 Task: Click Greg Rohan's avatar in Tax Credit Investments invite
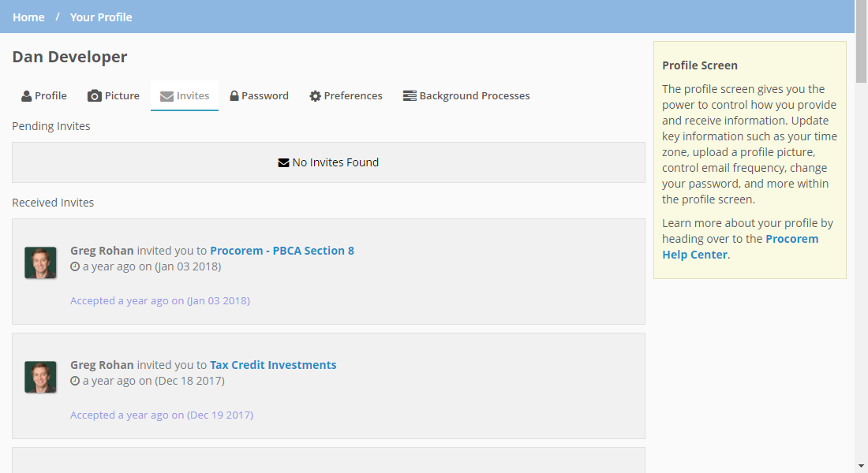tap(40, 378)
